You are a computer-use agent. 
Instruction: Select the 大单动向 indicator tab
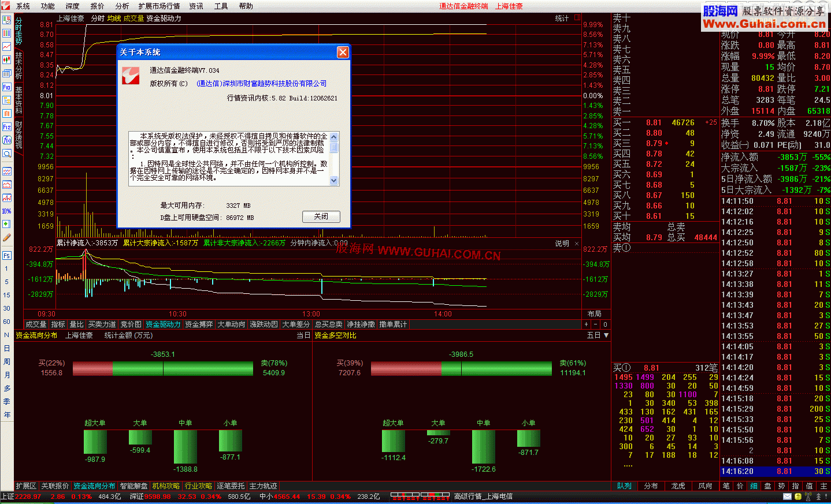[x=231, y=324]
